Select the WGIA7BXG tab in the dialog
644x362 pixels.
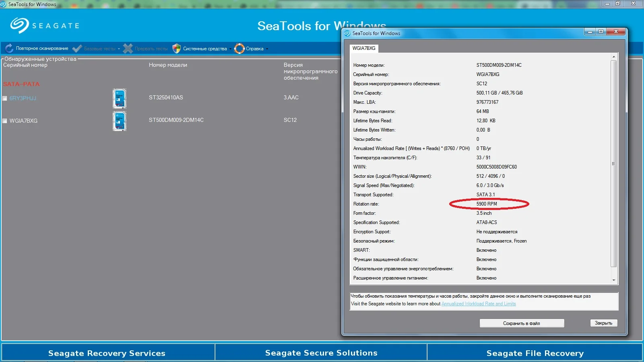point(364,48)
